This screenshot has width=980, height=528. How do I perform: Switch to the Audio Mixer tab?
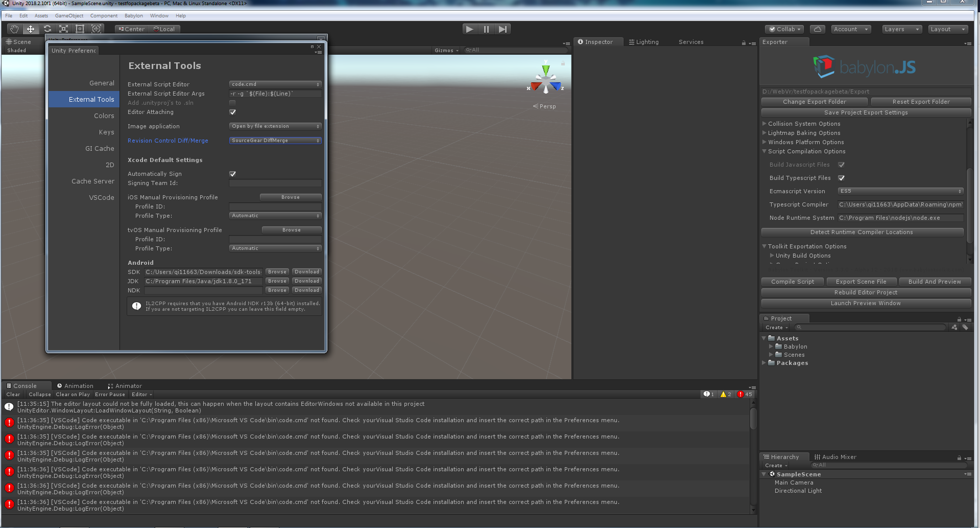pyautogui.click(x=835, y=457)
